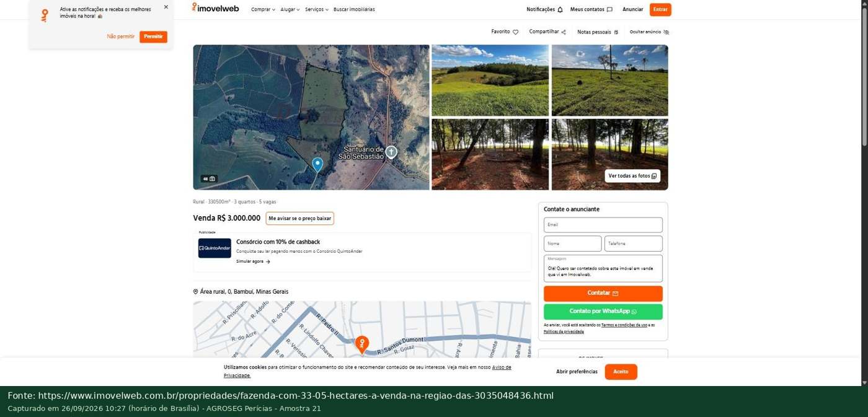Image resolution: width=868 pixels, height=417 pixels.
Task: Open the imovelweb home logo
Action: click(x=215, y=8)
